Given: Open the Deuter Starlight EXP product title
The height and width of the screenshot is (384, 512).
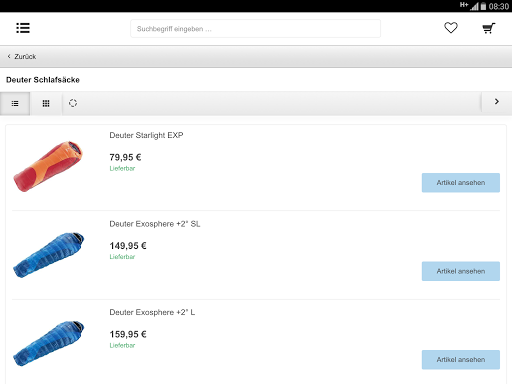Looking at the screenshot, I should coord(146,135).
